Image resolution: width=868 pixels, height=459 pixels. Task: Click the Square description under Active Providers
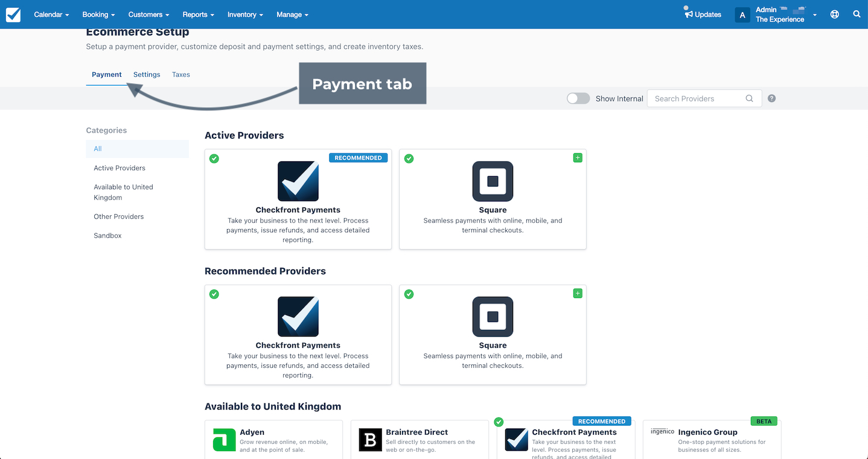[493, 226]
